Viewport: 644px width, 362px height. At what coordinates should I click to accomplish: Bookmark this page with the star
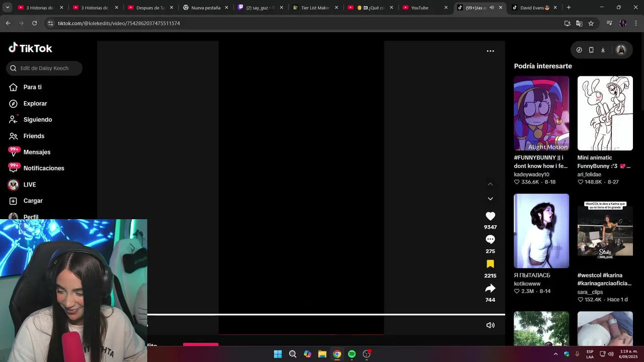pos(591,23)
